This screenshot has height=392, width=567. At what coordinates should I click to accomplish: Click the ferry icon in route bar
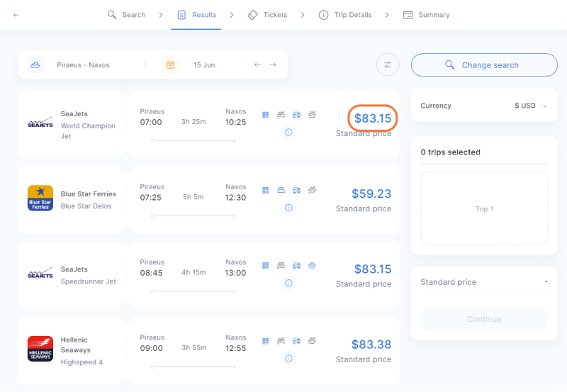pos(35,65)
